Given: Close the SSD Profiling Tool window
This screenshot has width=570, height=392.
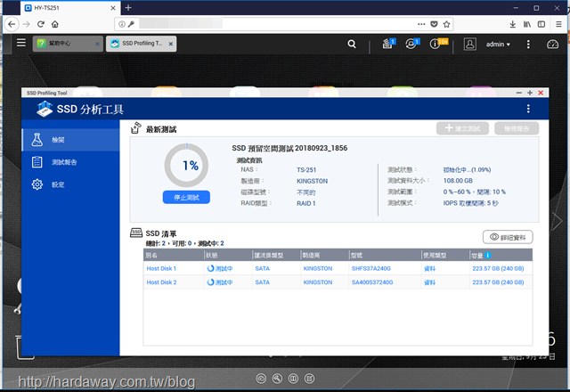Looking at the screenshot, I should click(x=541, y=93).
